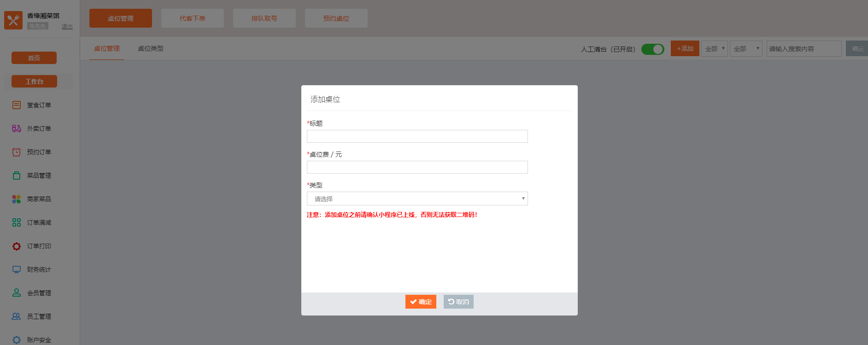This screenshot has height=345, width=868.
Task: Open 订单打印 gear icon
Action: coord(17,246)
